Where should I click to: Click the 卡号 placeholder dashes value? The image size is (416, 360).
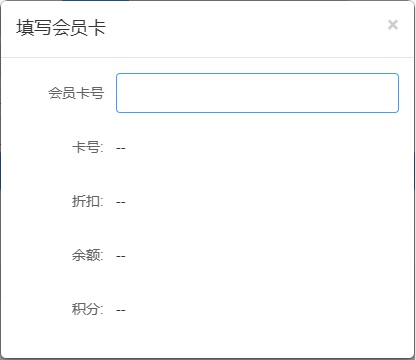pos(121,148)
